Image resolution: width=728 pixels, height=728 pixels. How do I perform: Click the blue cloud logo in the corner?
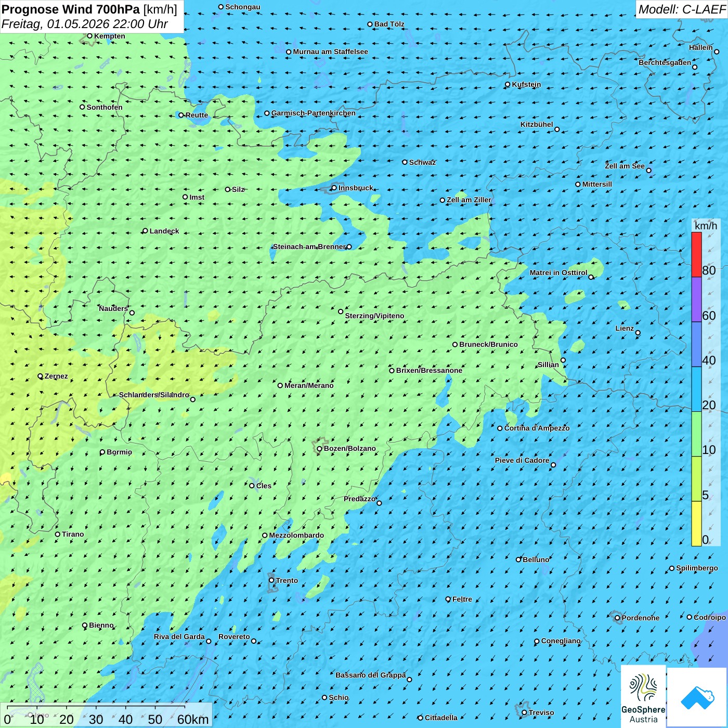pyautogui.click(x=697, y=697)
